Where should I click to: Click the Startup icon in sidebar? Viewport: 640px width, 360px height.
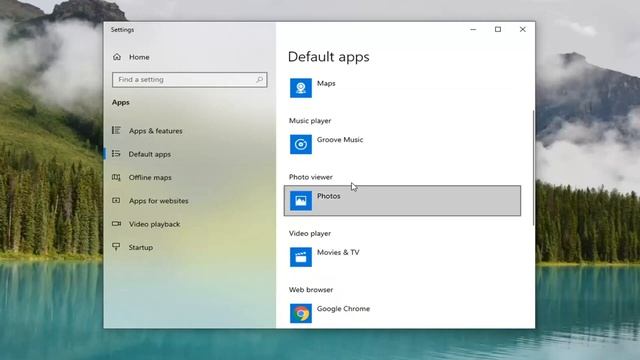[x=116, y=247]
